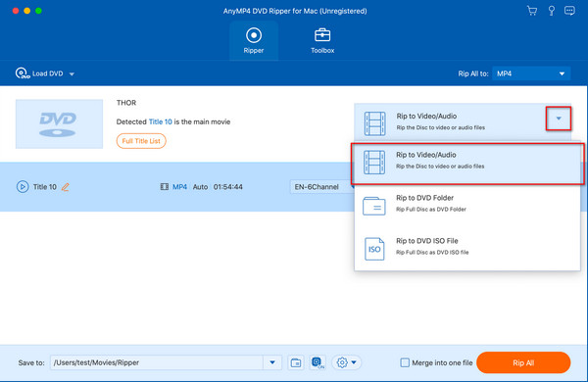
Task: Open the output folder icon
Action: [x=296, y=362]
